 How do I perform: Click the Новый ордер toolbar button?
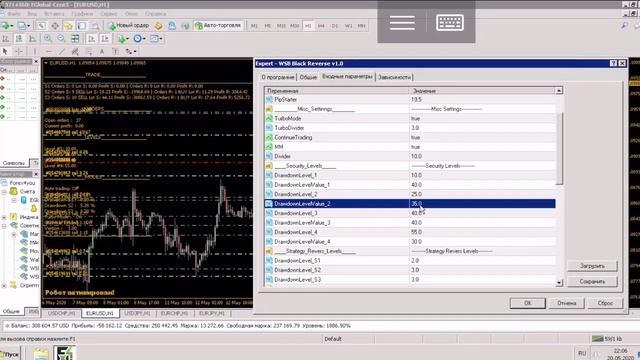(129, 26)
